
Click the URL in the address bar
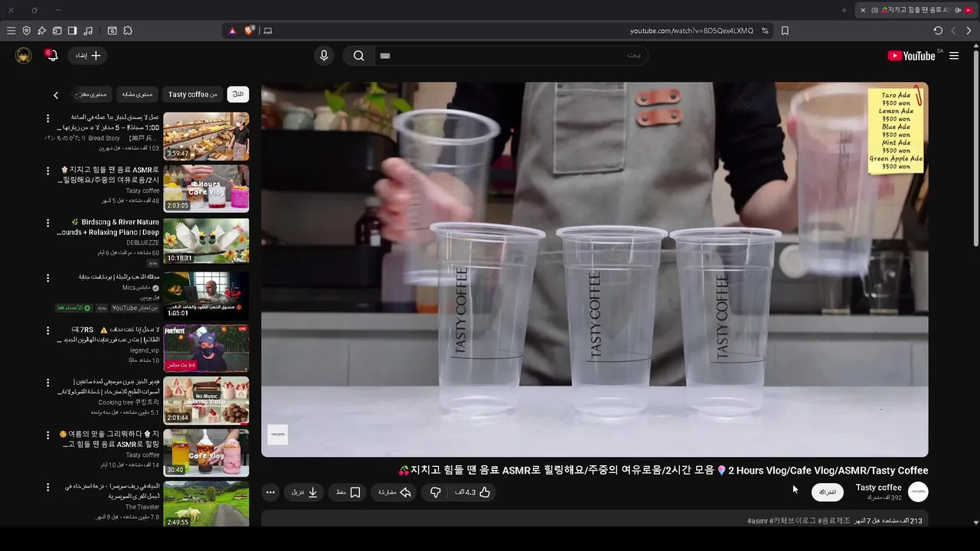pyautogui.click(x=691, y=31)
